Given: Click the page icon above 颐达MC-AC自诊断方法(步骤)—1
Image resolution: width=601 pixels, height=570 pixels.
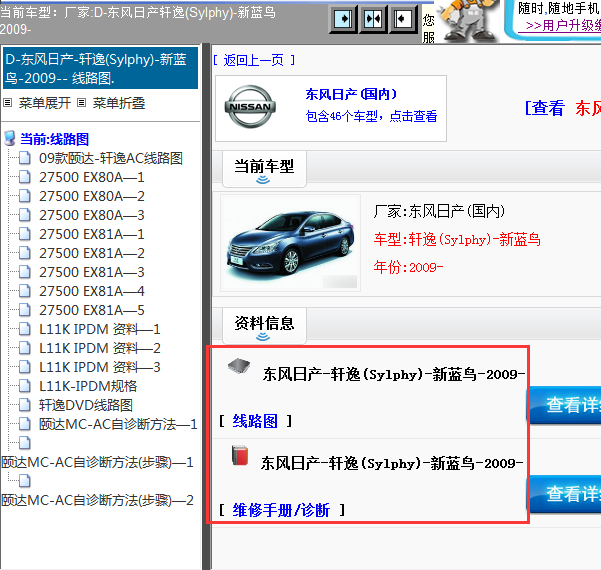Looking at the screenshot, I should pos(25,443).
